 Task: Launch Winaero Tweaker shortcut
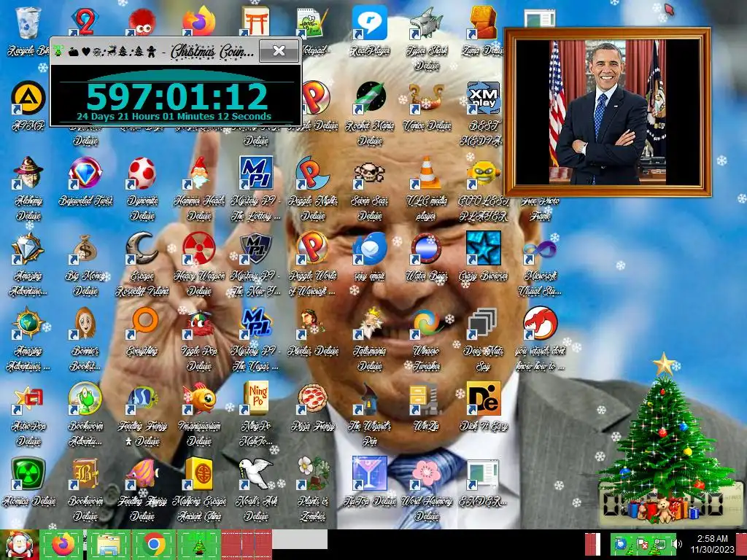[426, 323]
